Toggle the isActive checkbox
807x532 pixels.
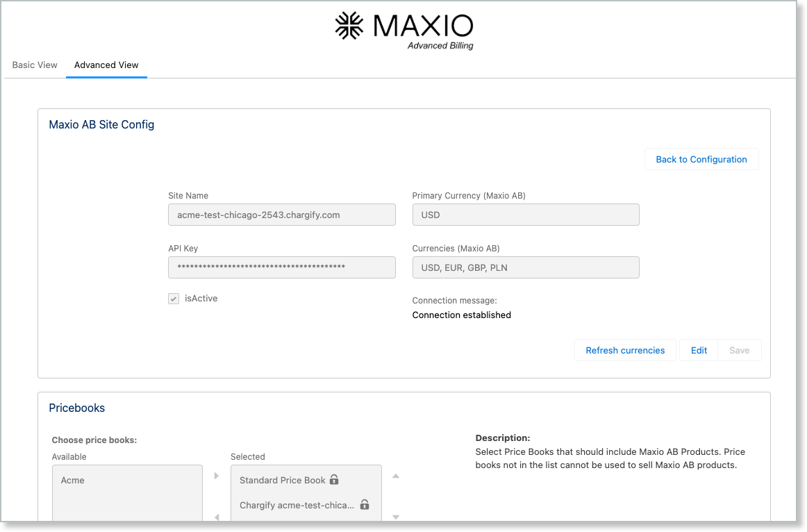(x=174, y=299)
